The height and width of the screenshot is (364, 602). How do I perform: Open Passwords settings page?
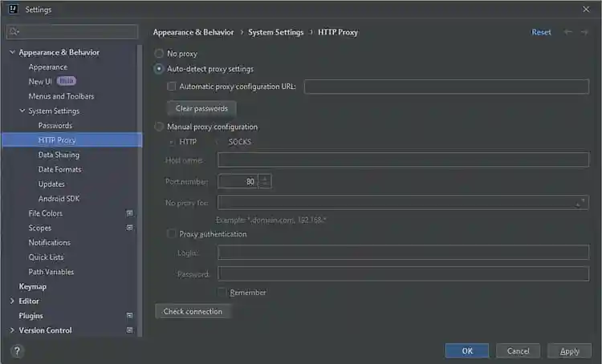click(55, 125)
